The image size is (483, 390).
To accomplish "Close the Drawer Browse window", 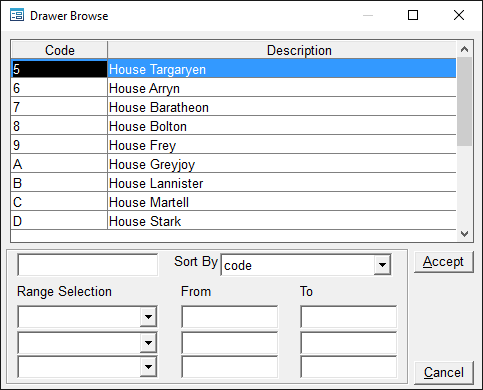I will [459, 15].
